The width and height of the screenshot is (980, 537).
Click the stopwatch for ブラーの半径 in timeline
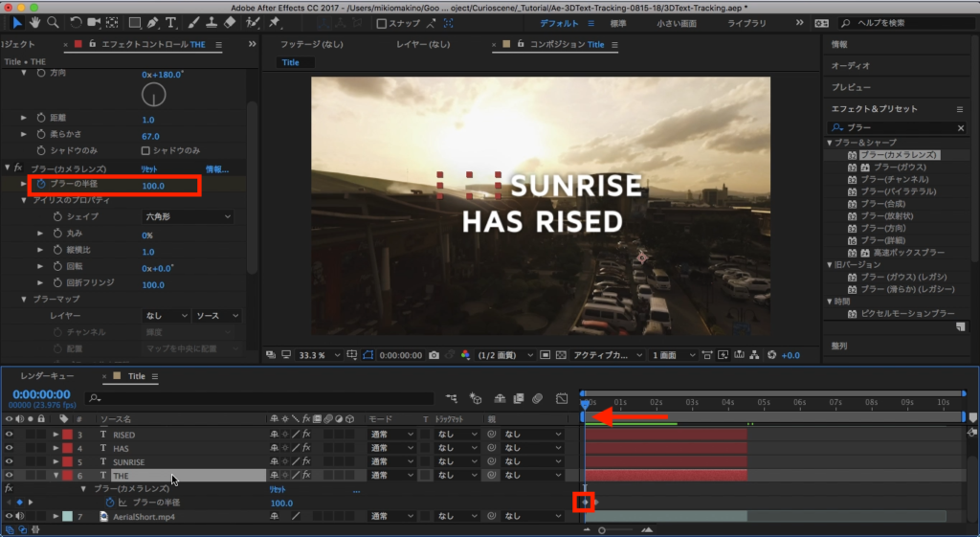click(x=110, y=503)
